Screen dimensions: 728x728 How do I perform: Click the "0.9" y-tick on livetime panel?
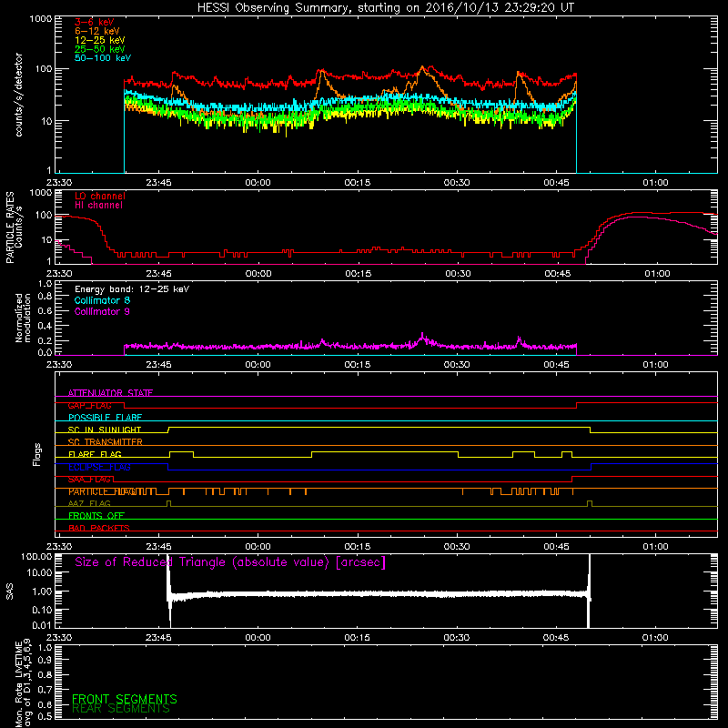[45, 661]
